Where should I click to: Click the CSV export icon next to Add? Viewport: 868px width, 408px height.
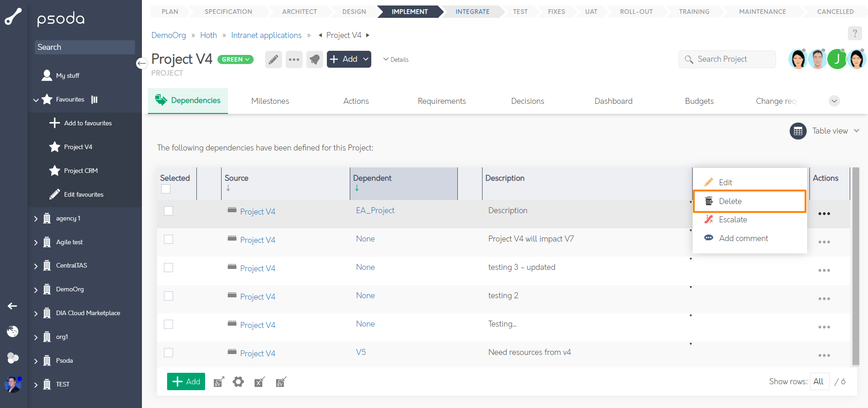point(219,381)
